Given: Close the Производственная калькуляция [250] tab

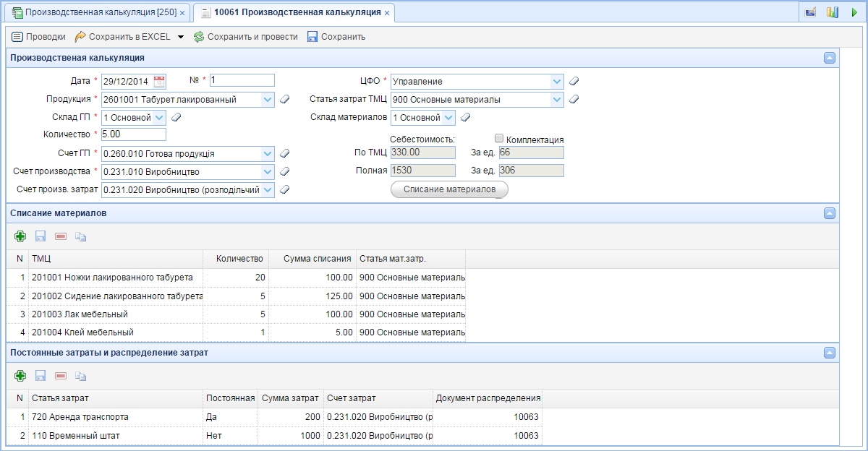Looking at the screenshot, I should pos(182,13).
